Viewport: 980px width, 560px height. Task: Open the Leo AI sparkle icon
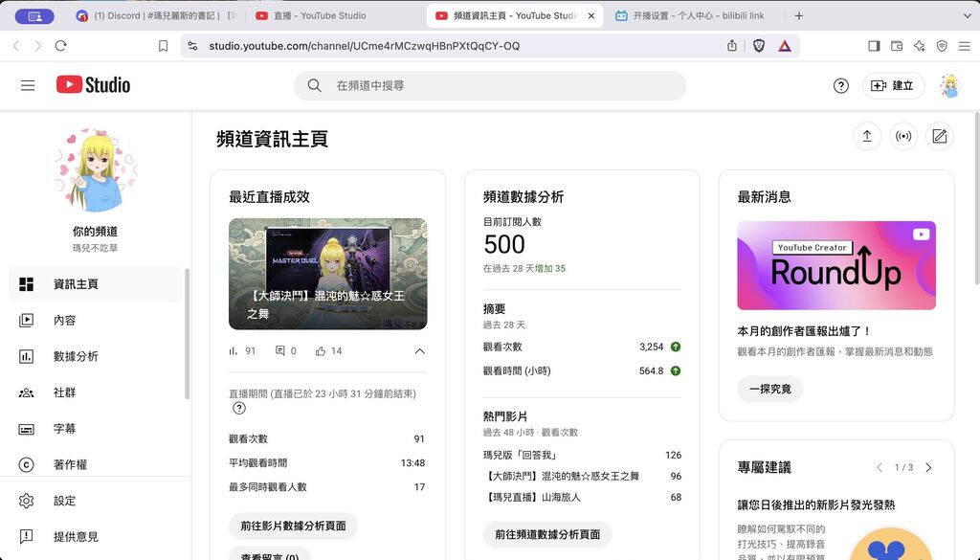coord(920,46)
